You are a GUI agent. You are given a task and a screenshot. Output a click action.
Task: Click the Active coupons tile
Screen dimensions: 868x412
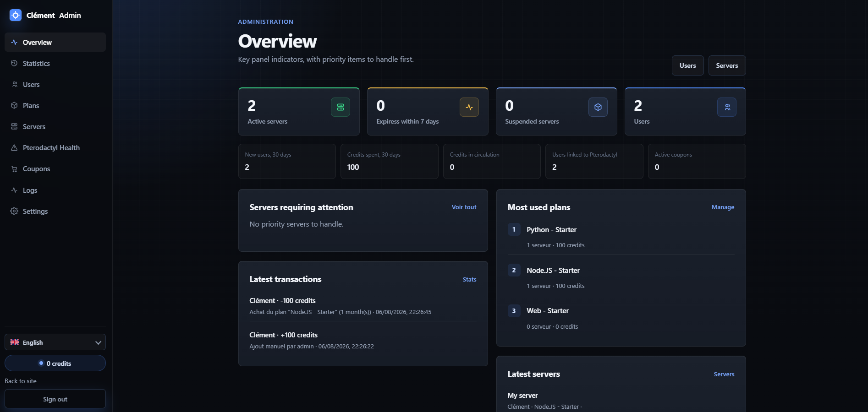[x=697, y=161]
